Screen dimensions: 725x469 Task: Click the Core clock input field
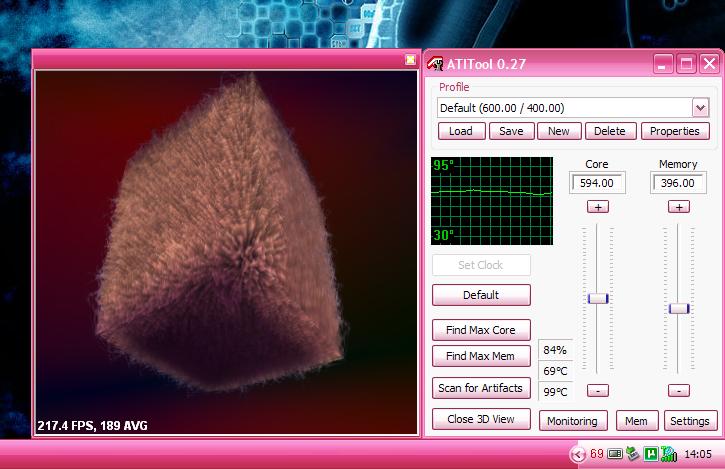click(x=597, y=183)
